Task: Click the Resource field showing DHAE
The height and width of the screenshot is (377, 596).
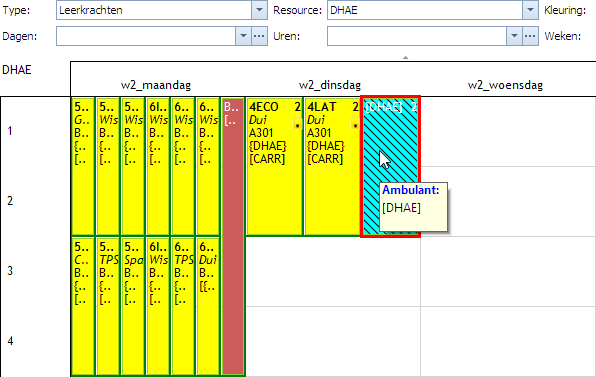Action: pyautogui.click(x=425, y=10)
